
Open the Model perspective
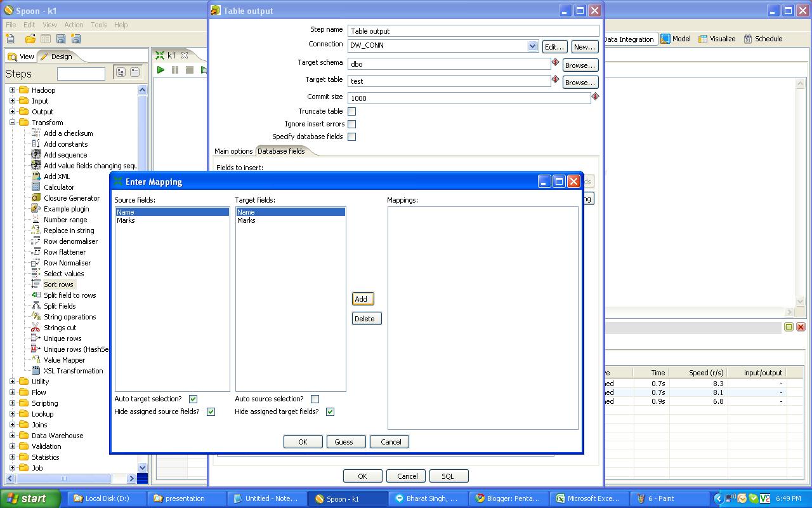pyautogui.click(x=676, y=39)
